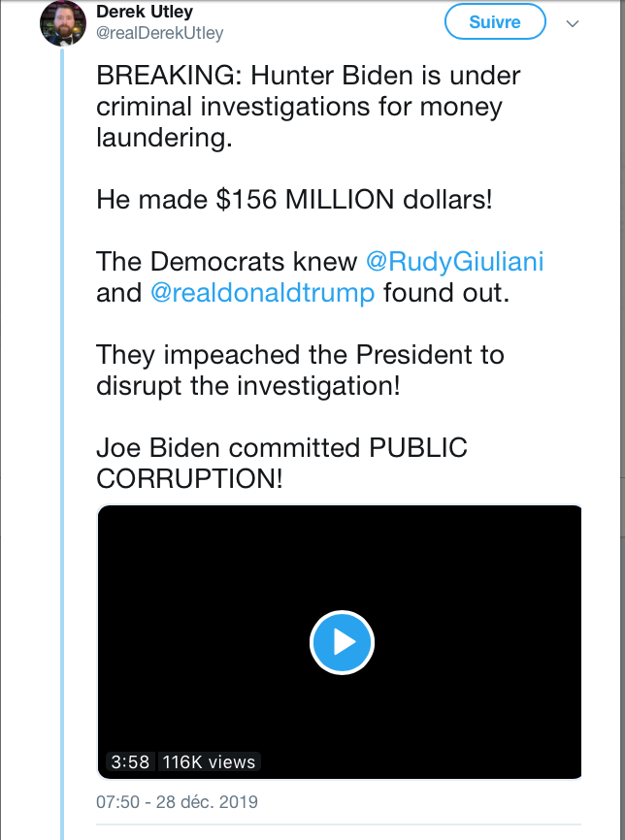Click the 116K views counter

pos(208,761)
